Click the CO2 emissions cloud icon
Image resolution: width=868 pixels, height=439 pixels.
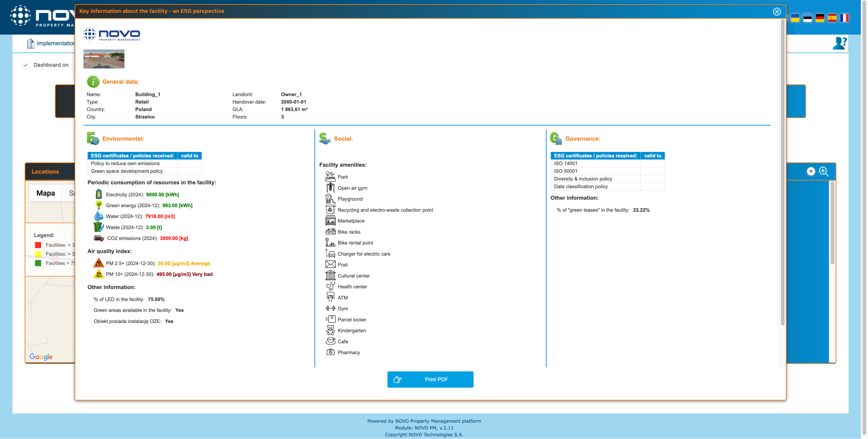[99, 238]
